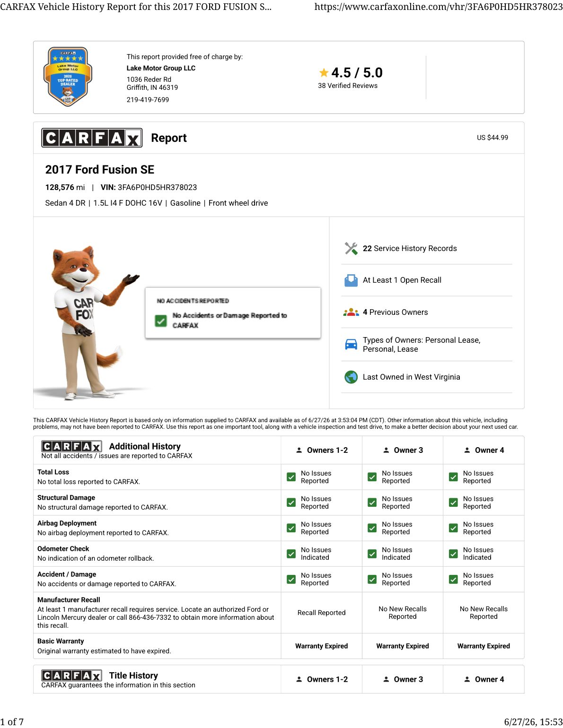
Task: Click Odometer Check checkmark for Owners 1-2
Action: pos(291,554)
